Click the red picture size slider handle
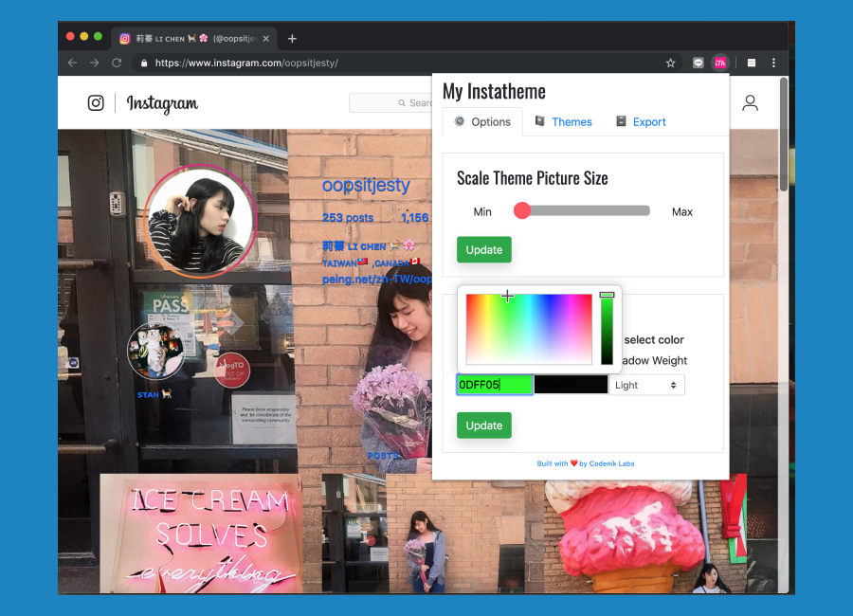 tap(521, 210)
